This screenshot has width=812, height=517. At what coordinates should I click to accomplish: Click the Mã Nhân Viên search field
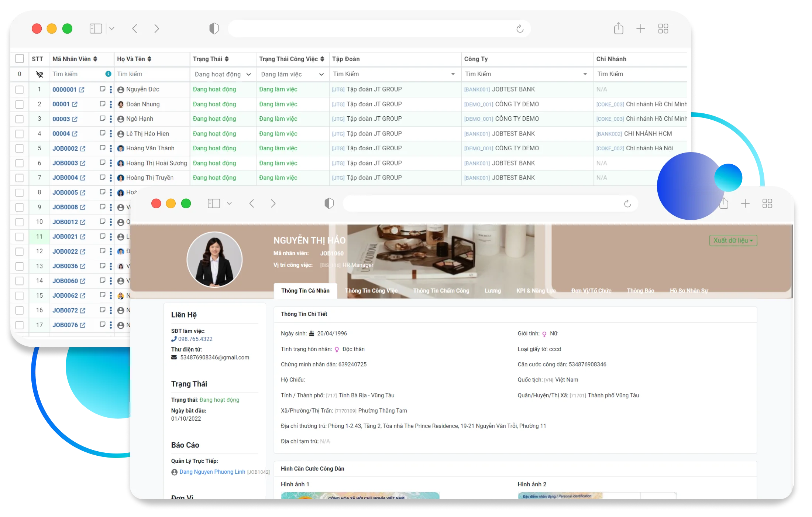coord(78,74)
